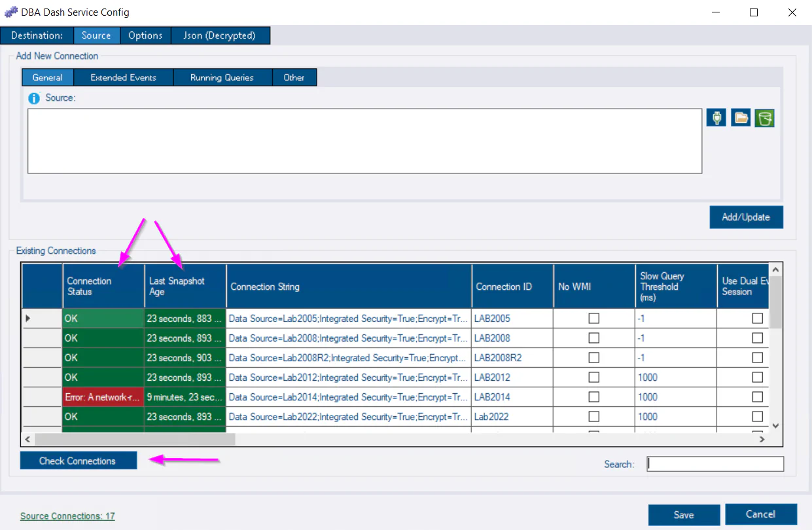Switch to the Options tab
This screenshot has width=812, height=530.
(145, 35)
